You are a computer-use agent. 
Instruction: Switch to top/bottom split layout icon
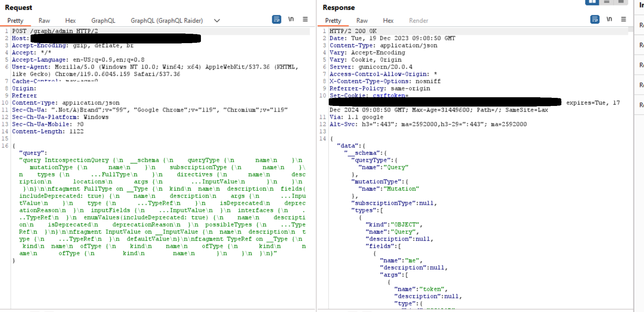tap(607, 2)
